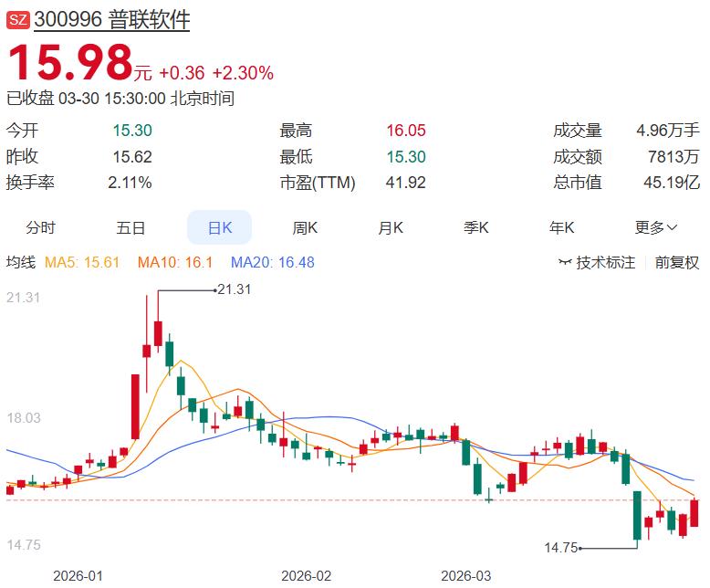Click the 前复权 adjustment option
The image size is (710, 588).
[677, 262]
